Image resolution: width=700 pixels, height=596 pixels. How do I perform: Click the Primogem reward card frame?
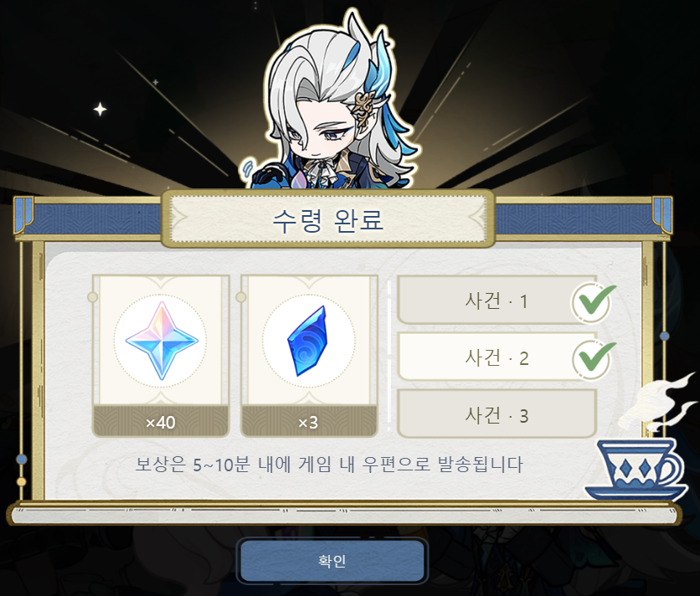click(x=161, y=356)
